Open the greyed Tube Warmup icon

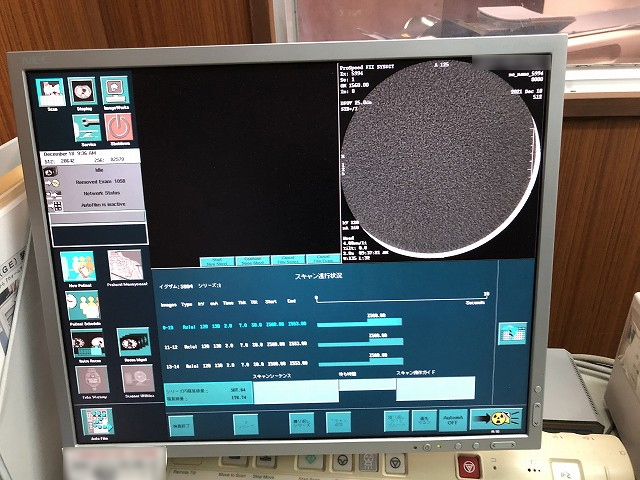point(93,380)
